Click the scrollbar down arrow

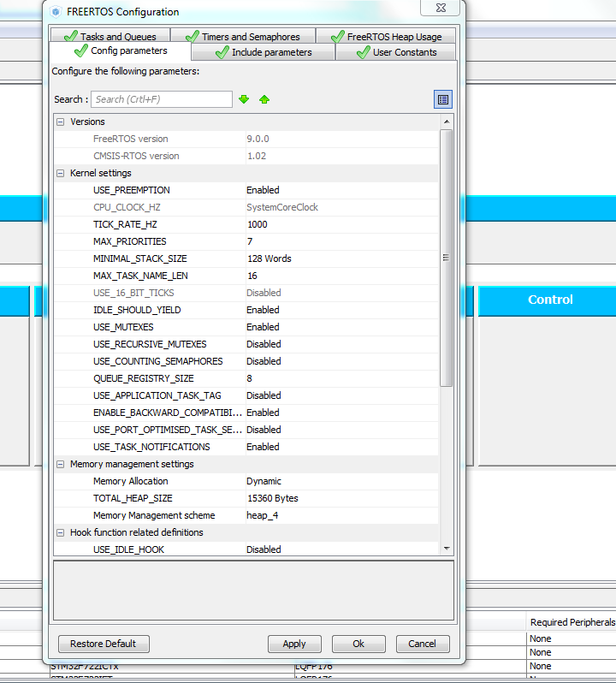[447, 549]
